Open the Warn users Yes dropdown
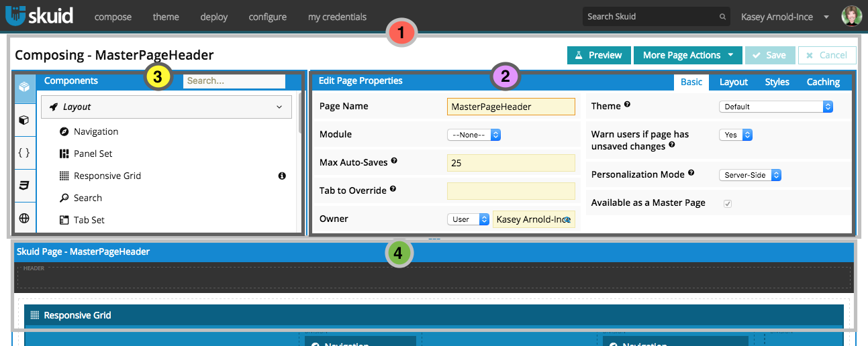This screenshot has width=868, height=346. 735,135
